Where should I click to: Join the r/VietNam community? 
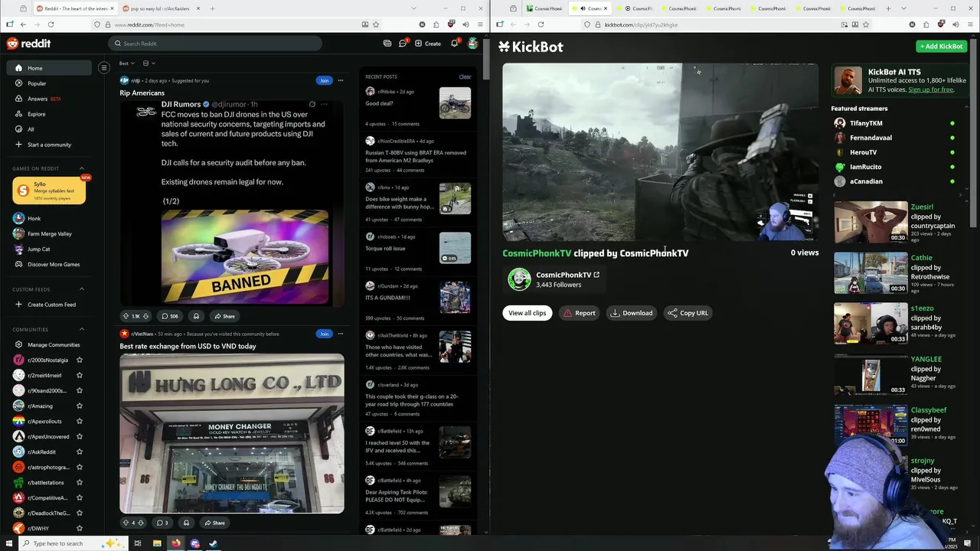tap(324, 334)
